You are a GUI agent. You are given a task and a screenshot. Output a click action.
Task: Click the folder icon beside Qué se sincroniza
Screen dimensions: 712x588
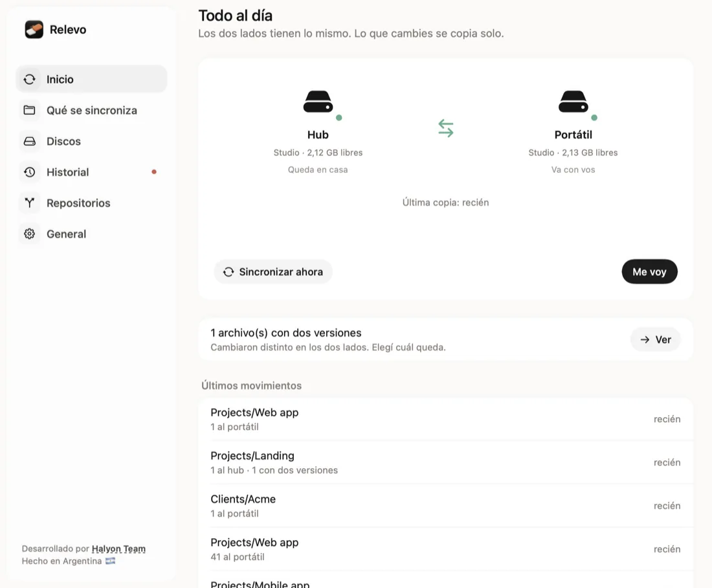point(30,111)
